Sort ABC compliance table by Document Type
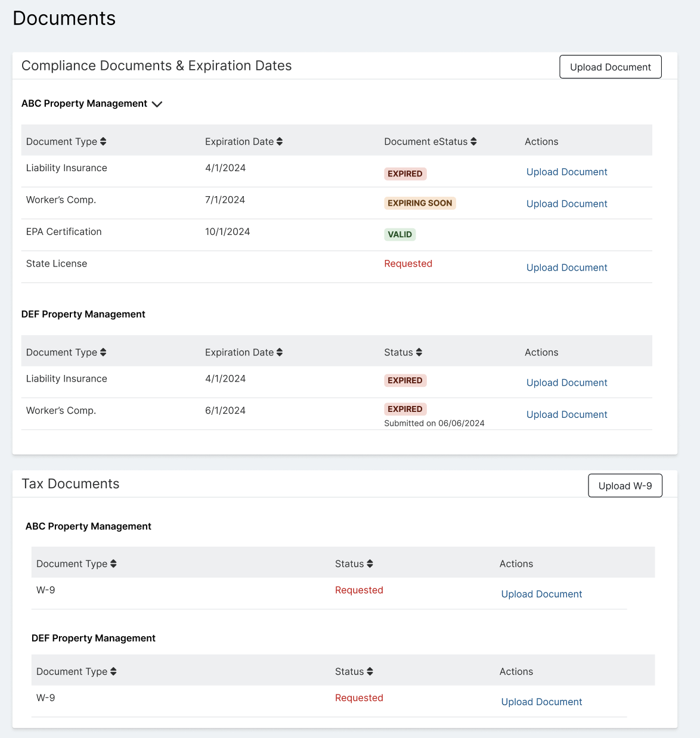The width and height of the screenshot is (700, 738). pyautogui.click(x=103, y=142)
